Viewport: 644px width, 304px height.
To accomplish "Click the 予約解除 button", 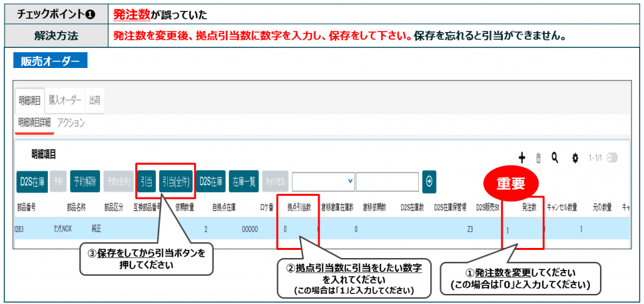I will (85, 181).
